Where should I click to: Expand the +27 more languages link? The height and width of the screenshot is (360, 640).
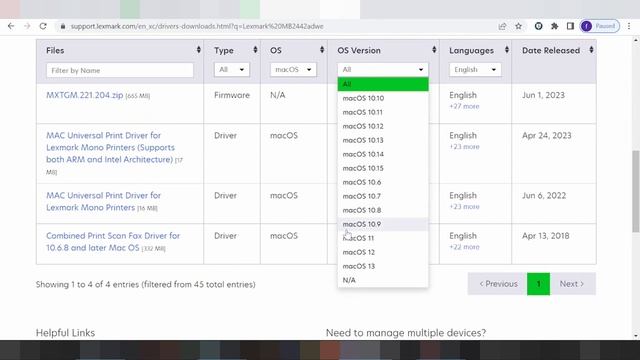[464, 106]
